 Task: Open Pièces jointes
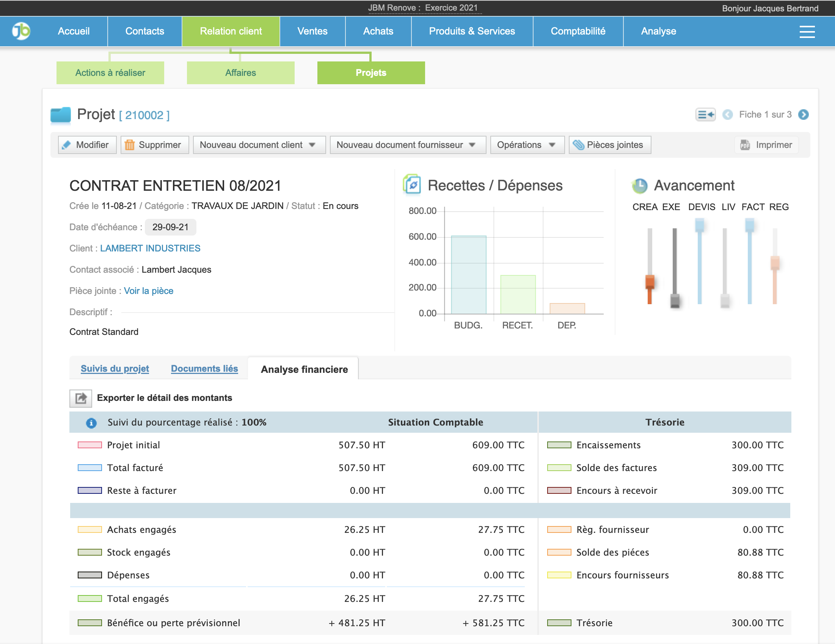610,145
